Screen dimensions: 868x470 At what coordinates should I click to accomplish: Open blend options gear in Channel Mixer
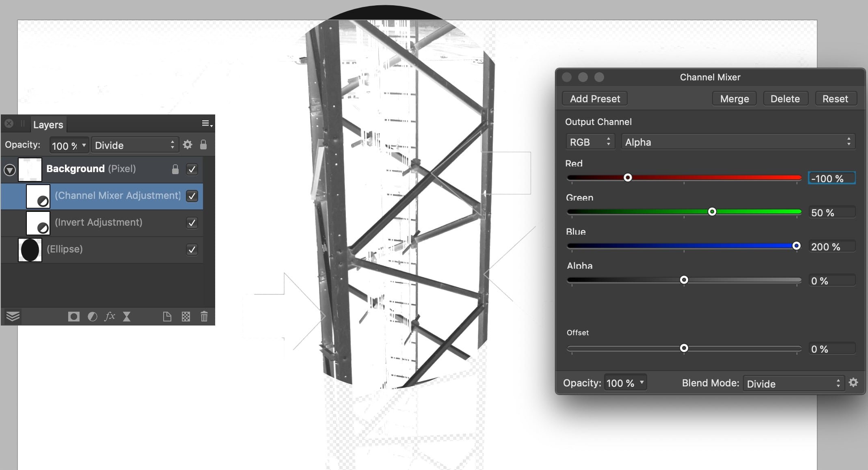(x=853, y=382)
